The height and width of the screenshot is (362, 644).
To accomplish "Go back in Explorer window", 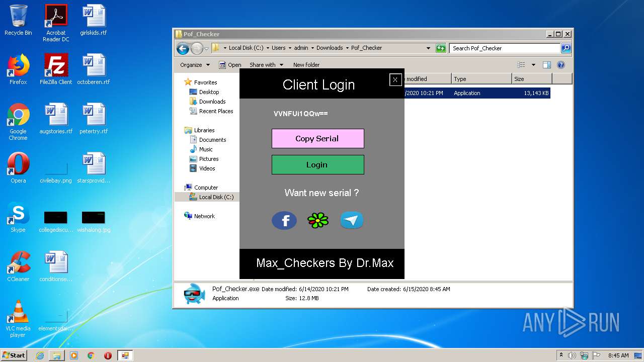I will click(183, 48).
